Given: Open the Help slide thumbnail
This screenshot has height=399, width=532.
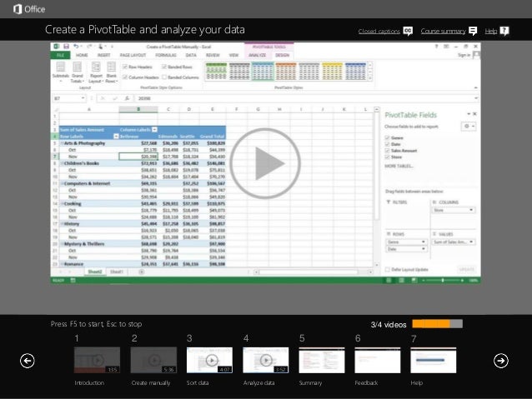Looking at the screenshot, I should click(434, 360).
